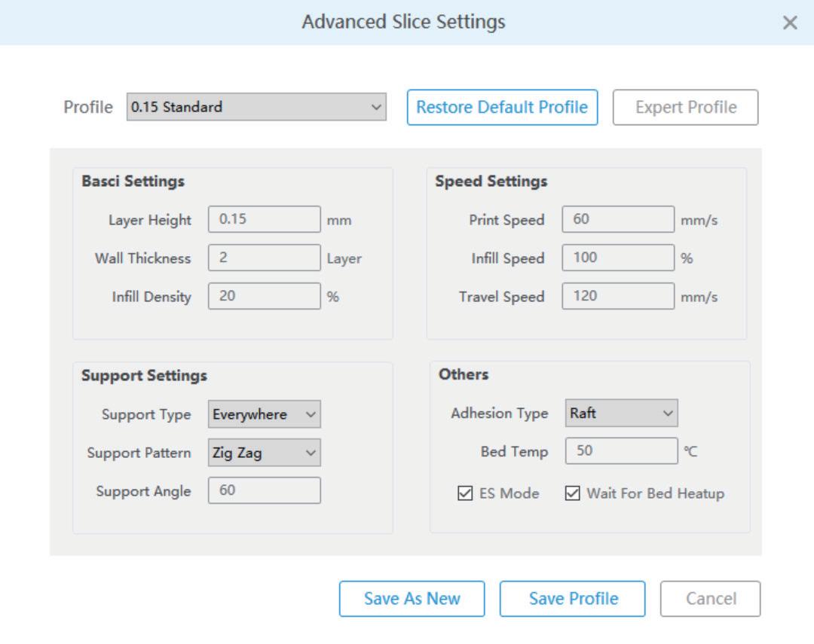Image resolution: width=814 pixels, height=644 pixels.
Task: Close the Advanced Slice Settings dialog
Action: pyautogui.click(x=789, y=23)
